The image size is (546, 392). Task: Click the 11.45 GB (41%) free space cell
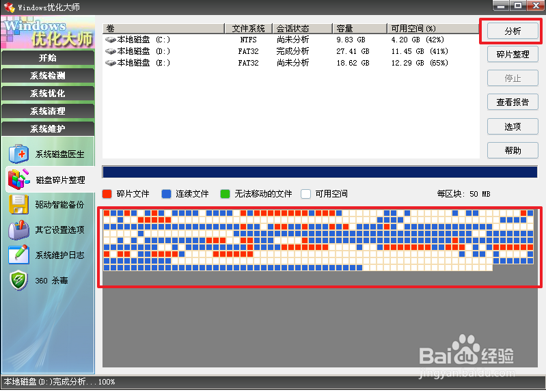pyautogui.click(x=420, y=51)
